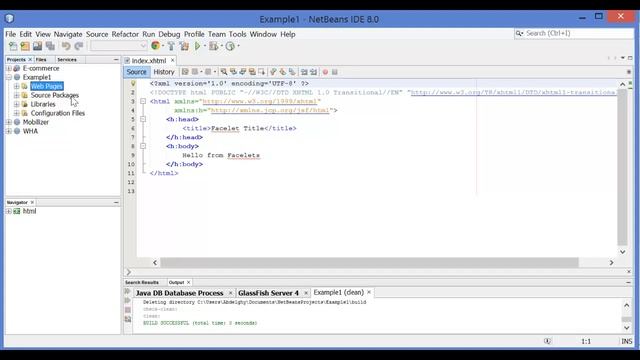640x360 pixels.
Task: Click the Undo toolbar icon
Action: [x=66, y=46]
